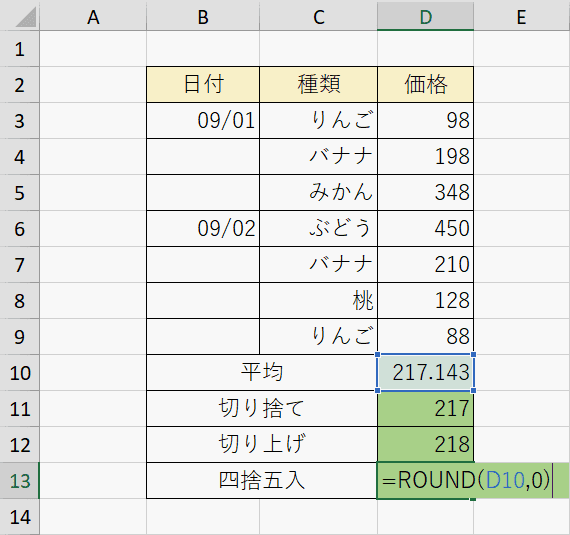The height and width of the screenshot is (535, 570).
Task: Click the price cell 128
Action: tap(425, 301)
